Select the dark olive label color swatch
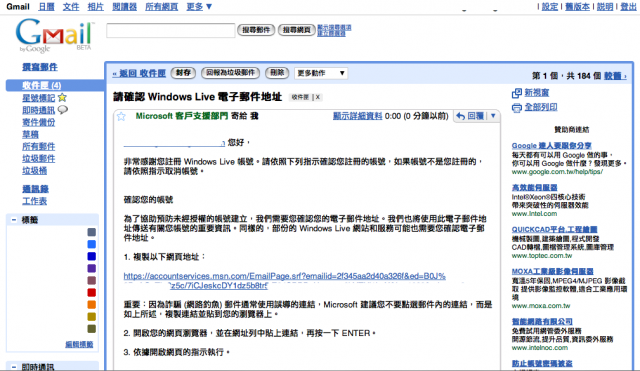 point(91,329)
